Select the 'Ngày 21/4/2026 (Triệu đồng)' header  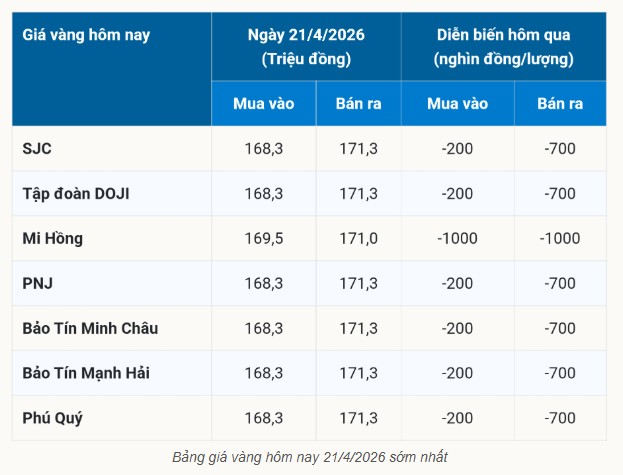(306, 46)
